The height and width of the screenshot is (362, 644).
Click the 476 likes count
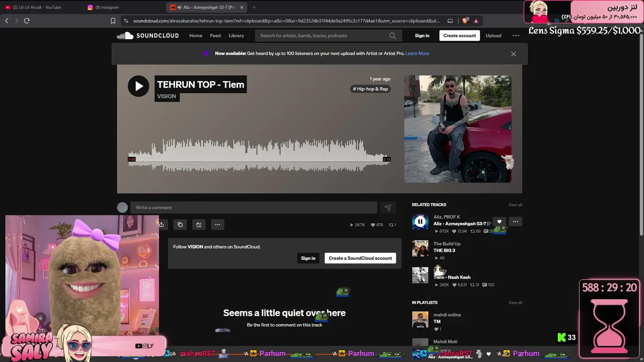click(377, 225)
